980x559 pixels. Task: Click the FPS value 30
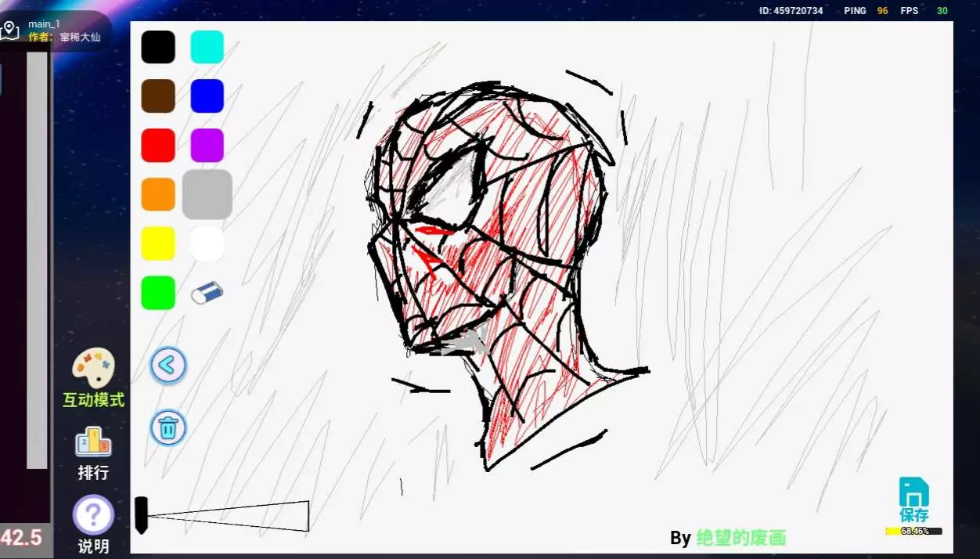(x=942, y=10)
